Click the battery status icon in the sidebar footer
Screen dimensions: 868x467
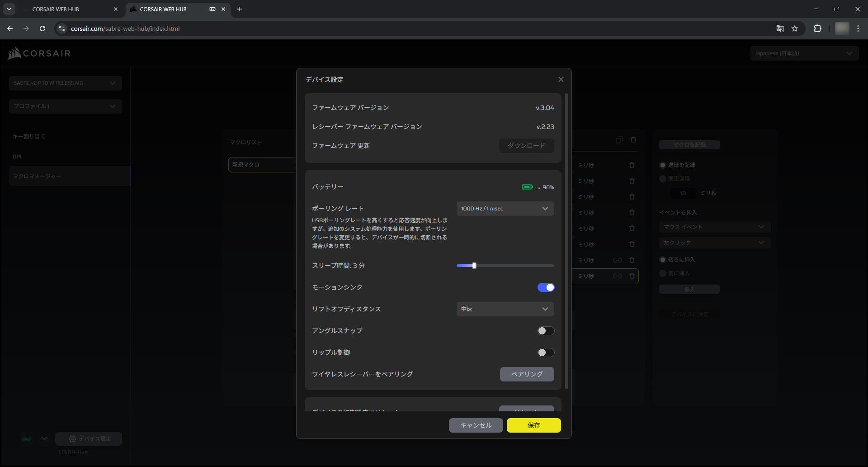coord(27,439)
